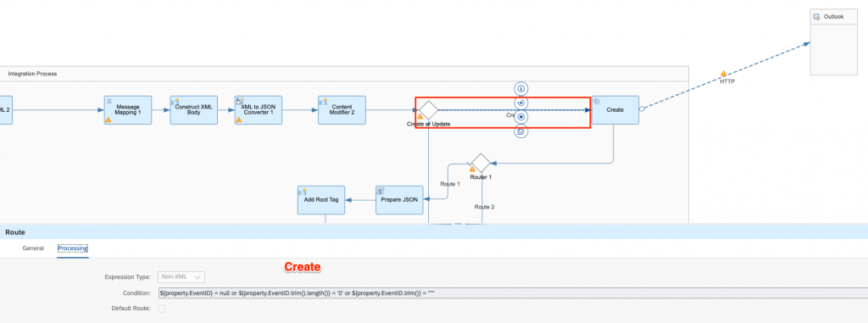This screenshot has width=868, height=323.
Task: Click the simulation start point speed button
Action: 521,103
